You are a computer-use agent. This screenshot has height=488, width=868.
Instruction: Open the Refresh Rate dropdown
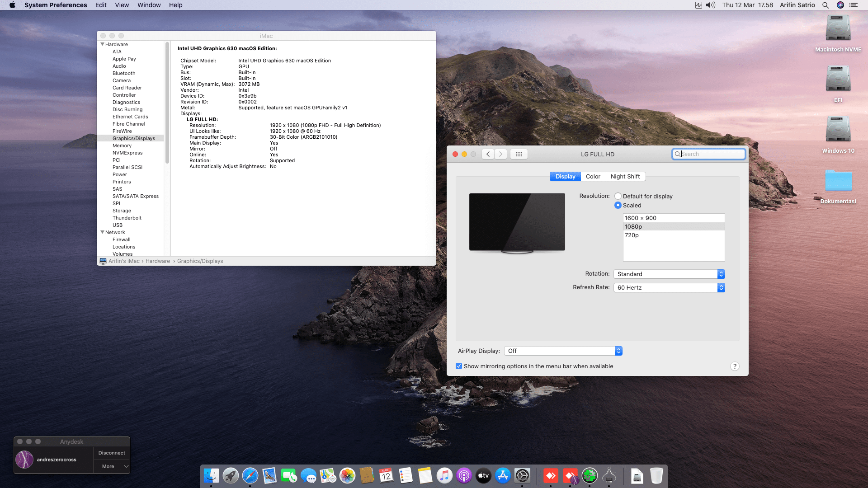(x=669, y=287)
